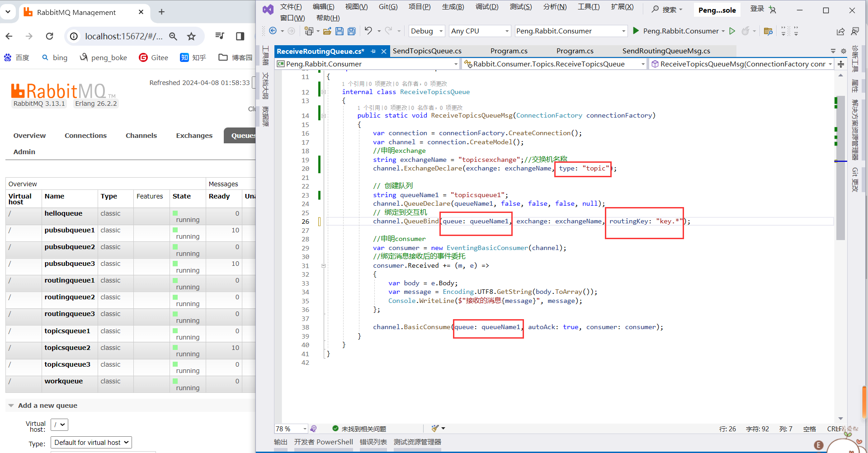Open the Find in Files folder-search icon
This screenshot has height=453, width=868.
768,31
